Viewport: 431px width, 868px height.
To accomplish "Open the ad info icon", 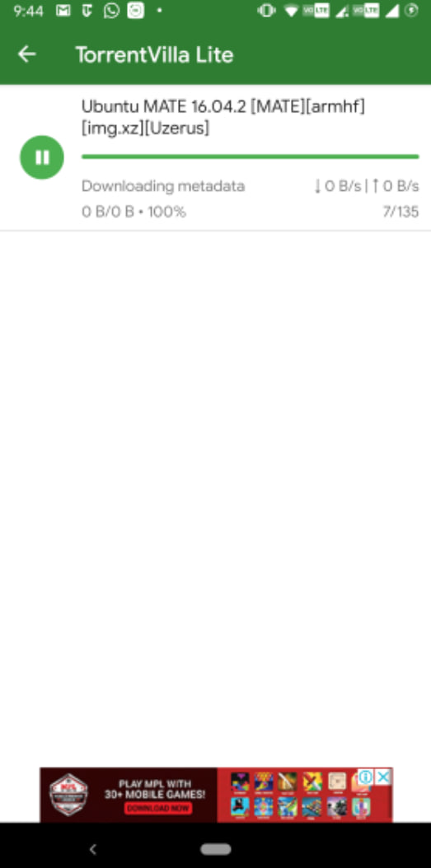I will click(x=366, y=777).
